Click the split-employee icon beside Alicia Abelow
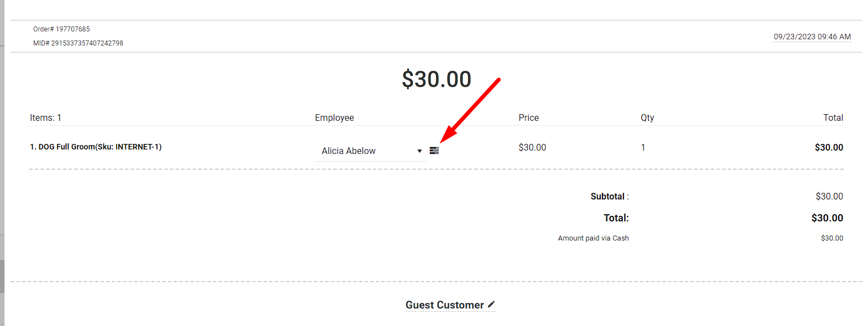Image resolution: width=868 pixels, height=326 pixels. pos(434,151)
